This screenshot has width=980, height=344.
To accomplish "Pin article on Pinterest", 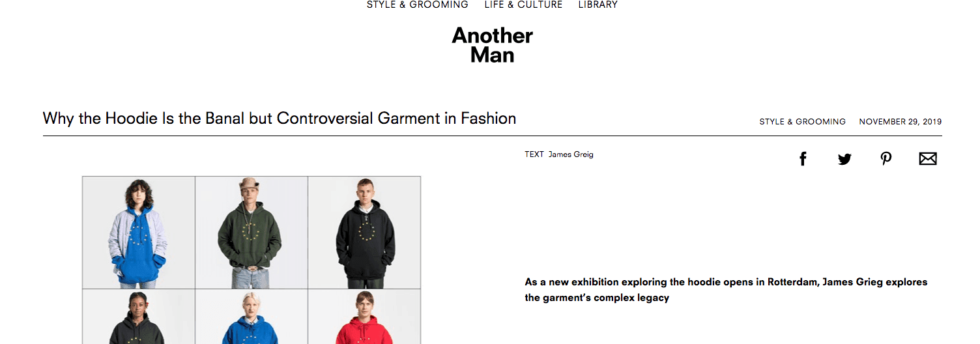I will tap(886, 159).
